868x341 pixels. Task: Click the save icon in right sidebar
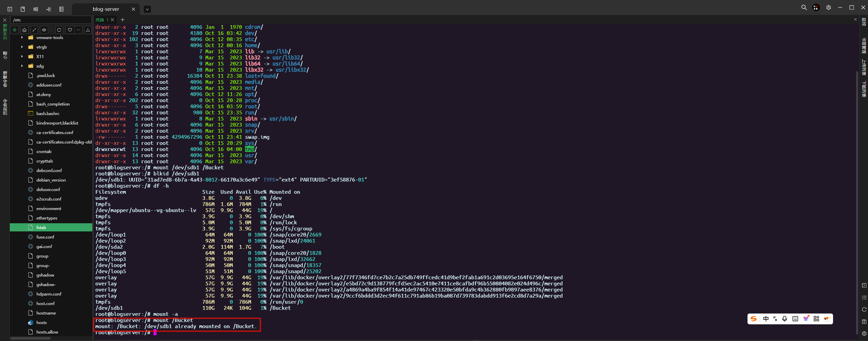click(864, 321)
